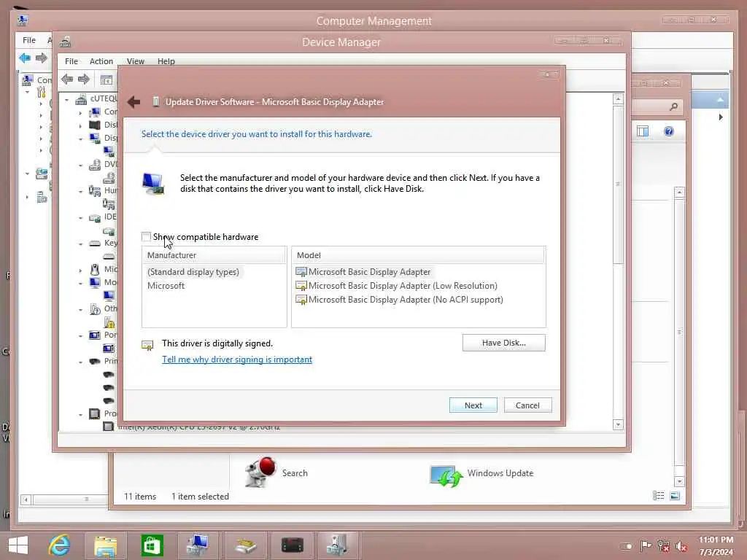Screen dimensions: 747x560
Task: Click Device Manager toolbar back arrow
Action: [x=67, y=79]
